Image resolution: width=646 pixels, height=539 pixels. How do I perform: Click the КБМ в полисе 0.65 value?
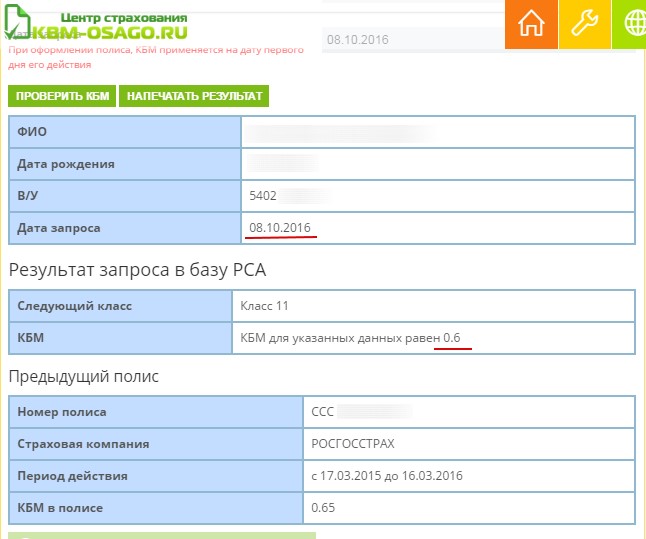point(323,508)
